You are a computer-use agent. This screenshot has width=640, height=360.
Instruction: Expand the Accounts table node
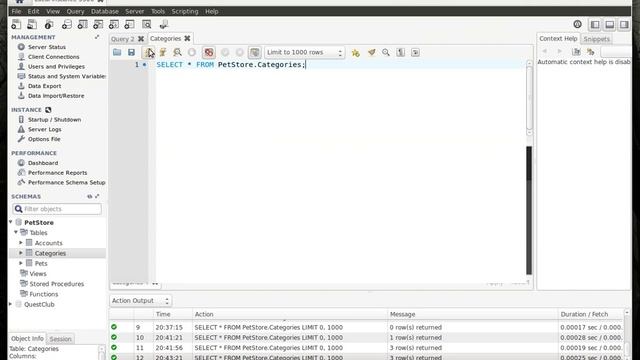21,242
